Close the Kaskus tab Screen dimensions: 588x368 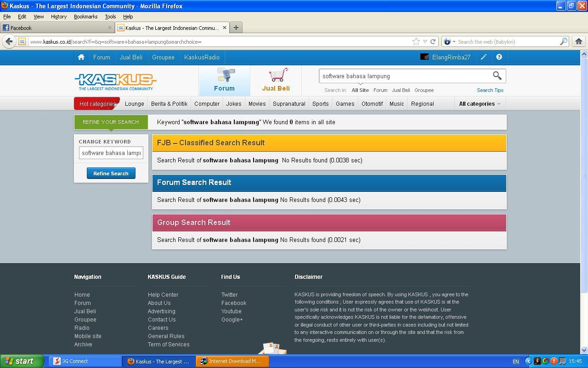224,28
